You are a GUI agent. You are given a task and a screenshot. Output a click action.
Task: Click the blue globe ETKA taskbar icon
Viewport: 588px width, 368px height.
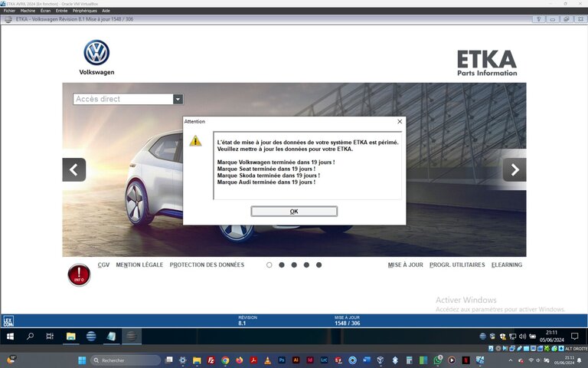[x=91, y=336]
